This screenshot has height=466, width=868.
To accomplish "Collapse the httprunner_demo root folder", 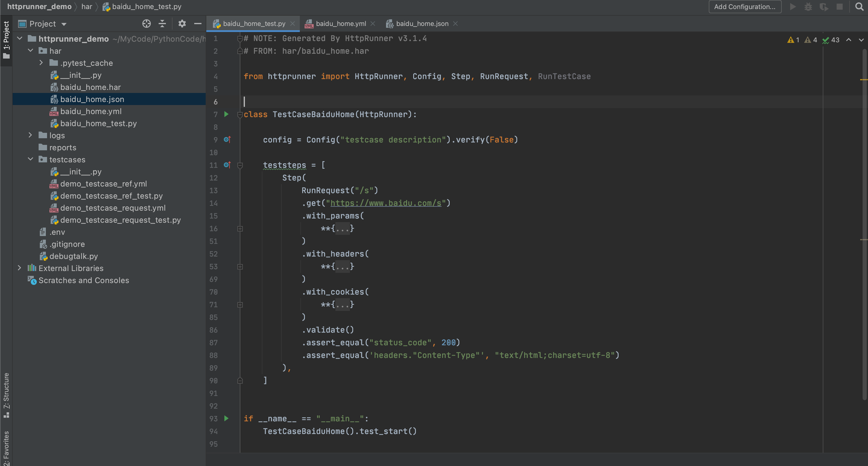I will (20, 38).
